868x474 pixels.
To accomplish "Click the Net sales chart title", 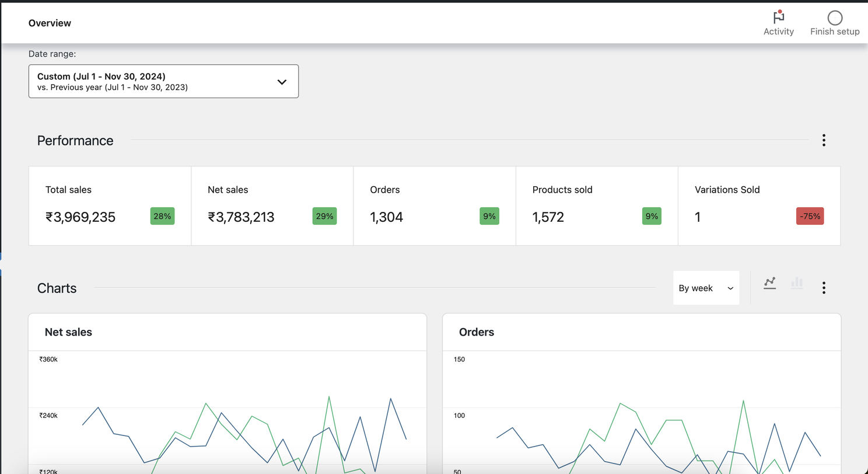I will coord(68,332).
